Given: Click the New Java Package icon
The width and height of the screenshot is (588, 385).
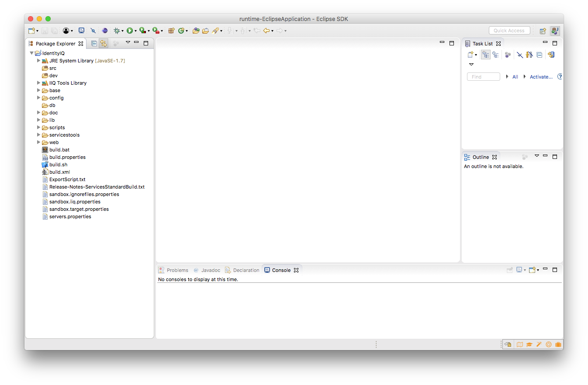Looking at the screenshot, I should pos(171,31).
